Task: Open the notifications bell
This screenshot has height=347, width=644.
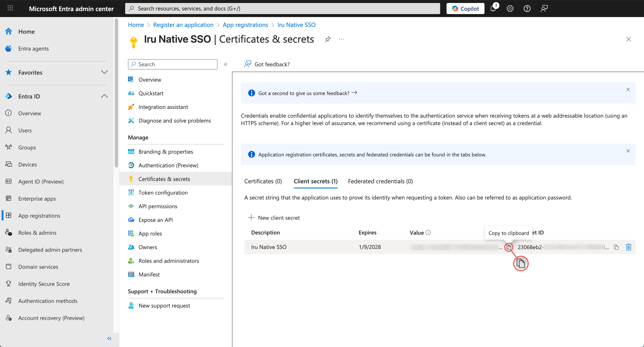Action: tap(493, 9)
